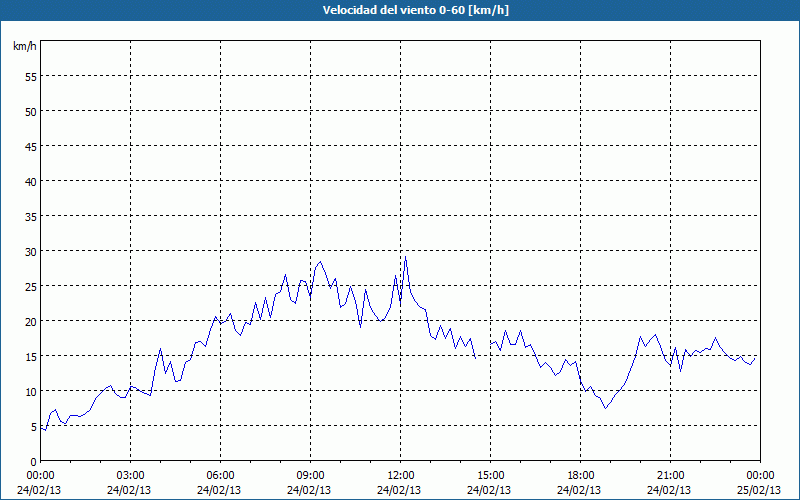Click the chart title 'Velocidad del viento 0-60 [km/h]'

coord(416,10)
